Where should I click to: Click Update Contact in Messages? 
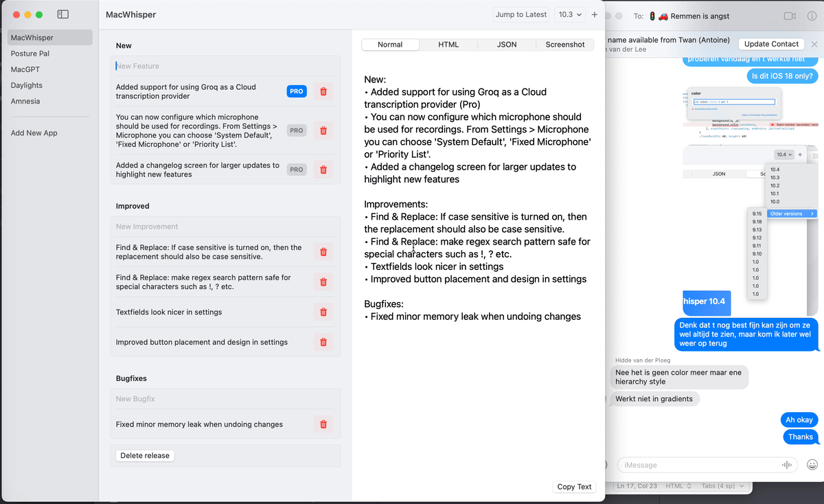pos(771,44)
